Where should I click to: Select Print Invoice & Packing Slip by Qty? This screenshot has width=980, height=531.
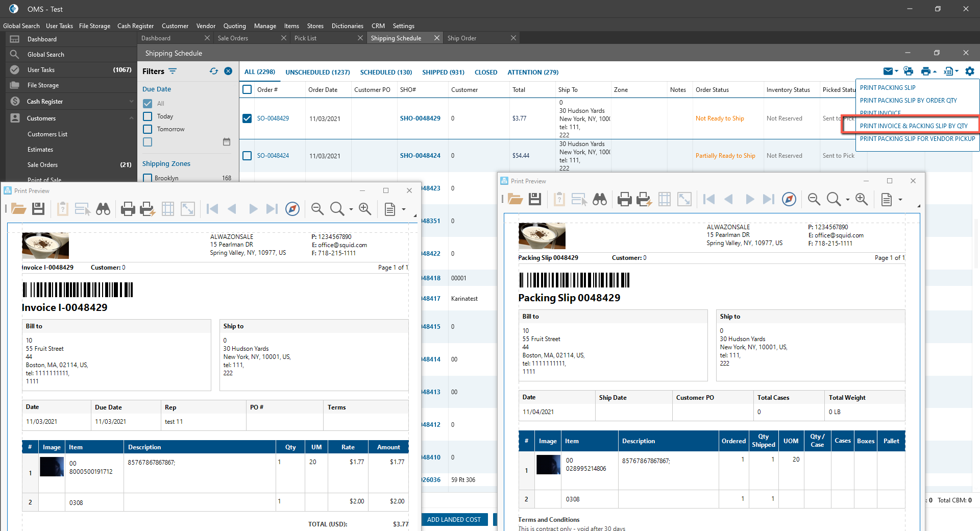pyautogui.click(x=913, y=126)
